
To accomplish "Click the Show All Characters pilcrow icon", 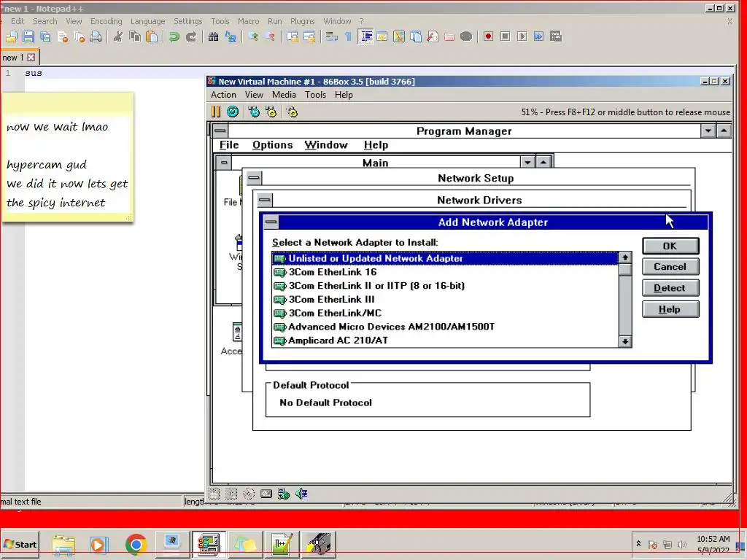I will pos(348,36).
